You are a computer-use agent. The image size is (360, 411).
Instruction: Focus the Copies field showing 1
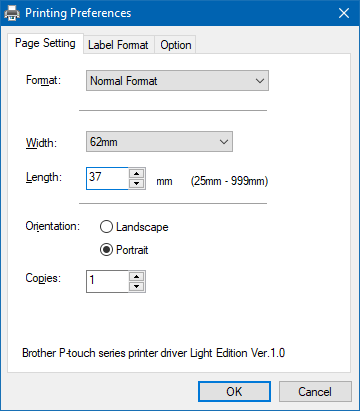107,282
